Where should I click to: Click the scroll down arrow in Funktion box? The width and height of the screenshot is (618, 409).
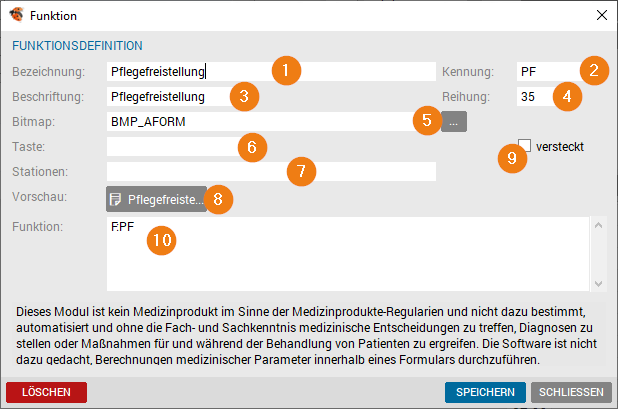tap(598, 283)
